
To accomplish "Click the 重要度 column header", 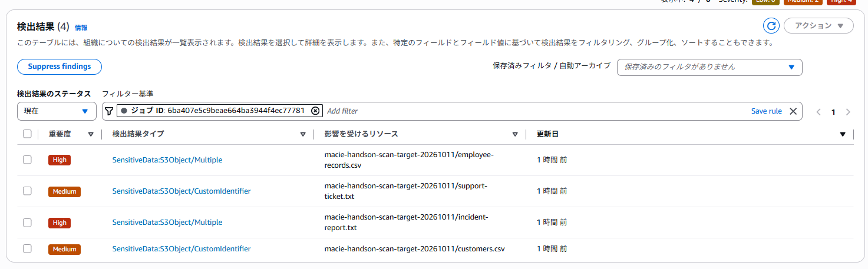I will pos(60,134).
